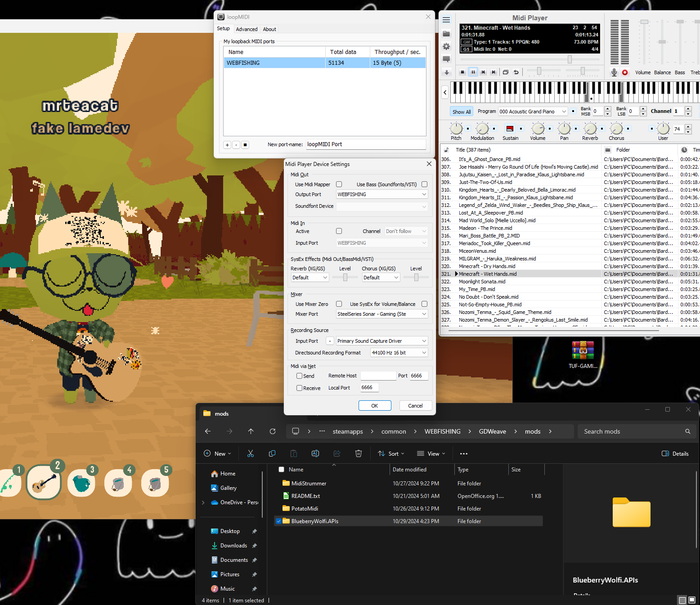
Task: Stop playback in Midi Player
Action: [x=462, y=72]
